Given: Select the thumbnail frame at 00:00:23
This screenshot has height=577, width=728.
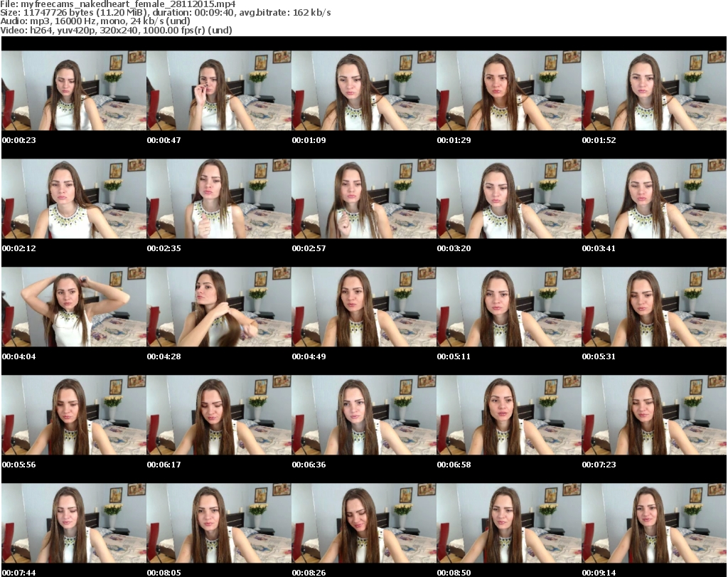Looking at the screenshot, I should (x=74, y=90).
